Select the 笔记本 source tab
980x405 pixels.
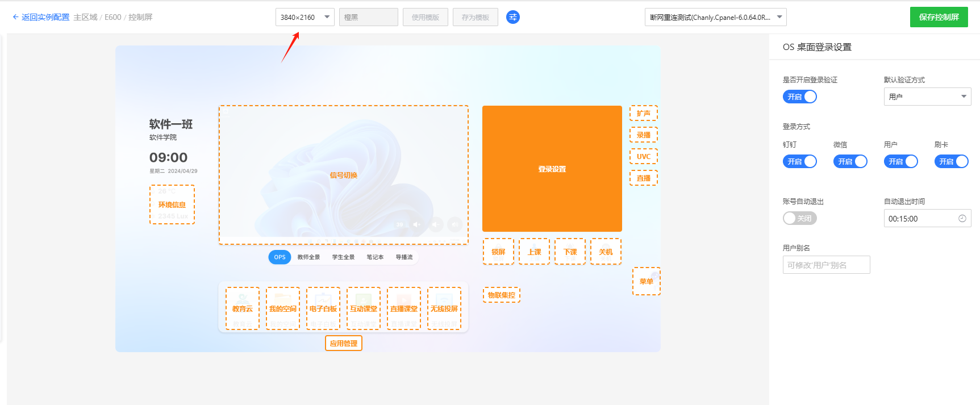tap(375, 257)
